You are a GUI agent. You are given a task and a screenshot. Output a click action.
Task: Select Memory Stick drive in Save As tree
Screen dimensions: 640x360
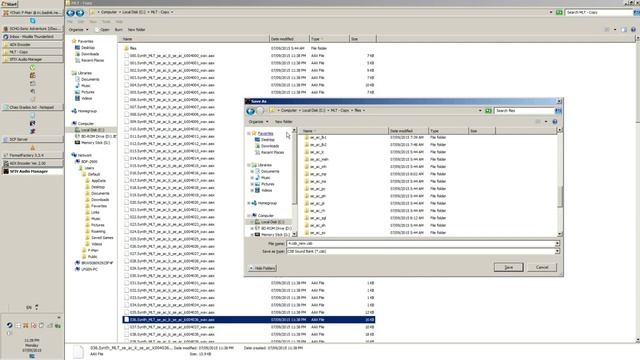point(275,235)
